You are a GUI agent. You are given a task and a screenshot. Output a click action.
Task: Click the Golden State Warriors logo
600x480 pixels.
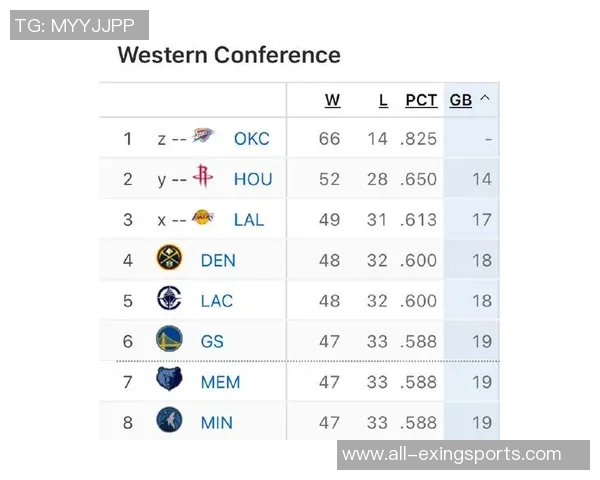(170, 340)
